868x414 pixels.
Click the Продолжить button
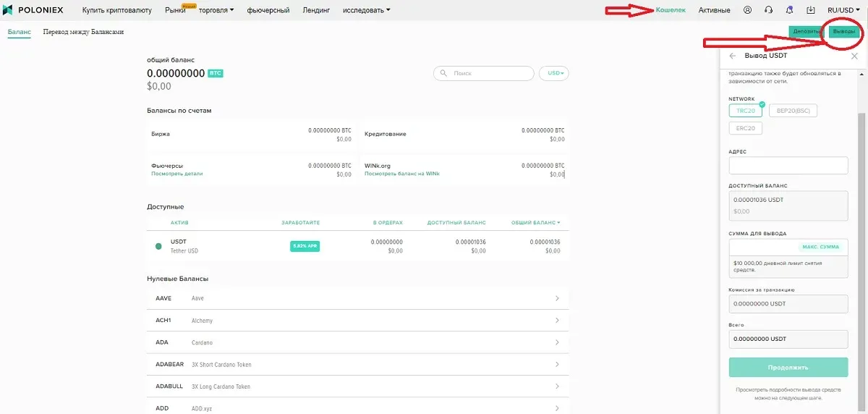[x=788, y=367]
